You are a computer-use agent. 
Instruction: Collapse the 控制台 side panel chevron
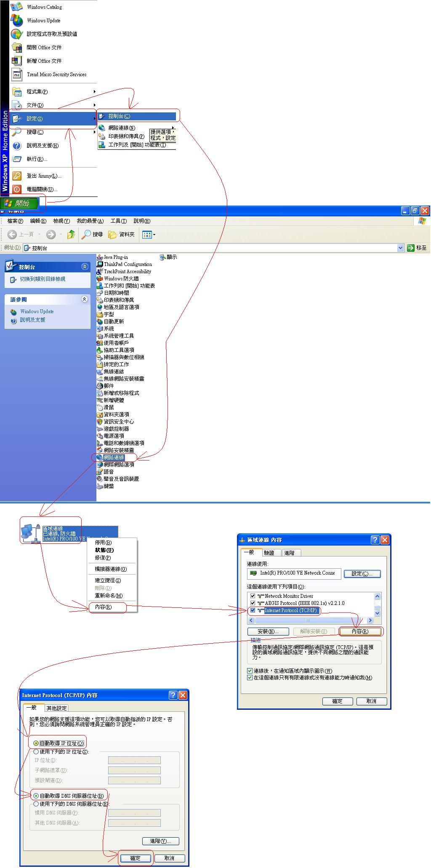pyautogui.click(x=85, y=267)
